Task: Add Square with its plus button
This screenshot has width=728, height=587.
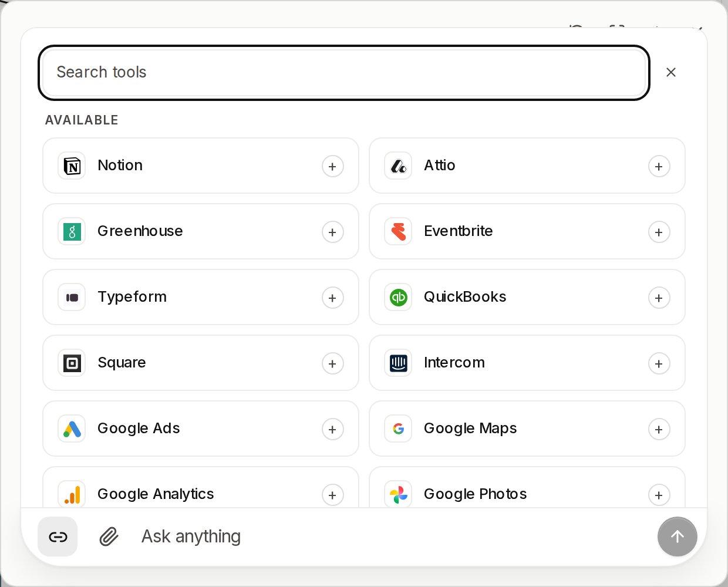Action: [333, 363]
